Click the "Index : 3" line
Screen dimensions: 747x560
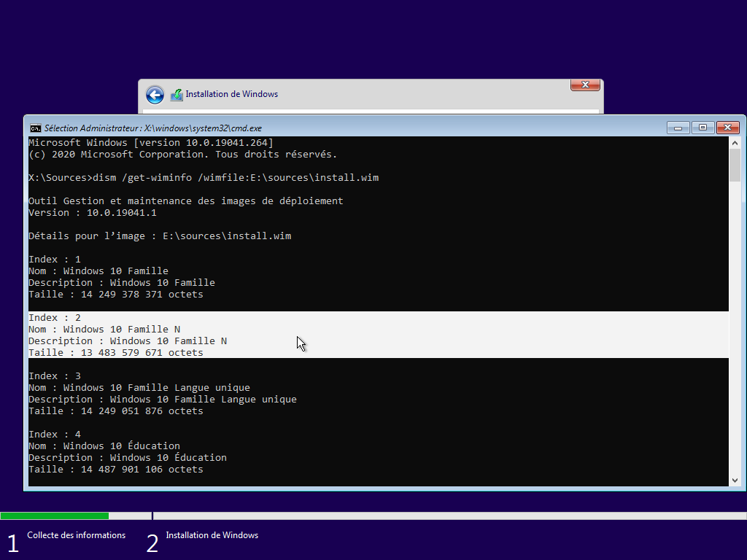coord(55,376)
